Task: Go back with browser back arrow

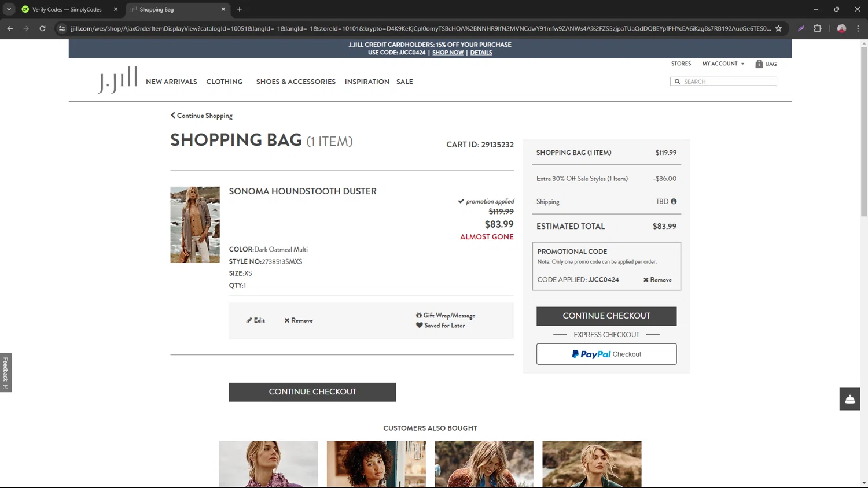Action: click(x=10, y=28)
